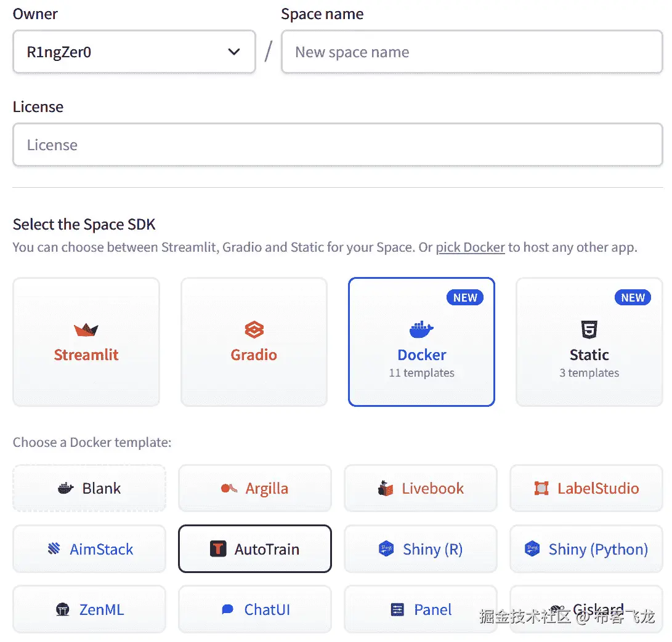Open the License selection field
This screenshot has height=642, width=672.
pos(338,145)
